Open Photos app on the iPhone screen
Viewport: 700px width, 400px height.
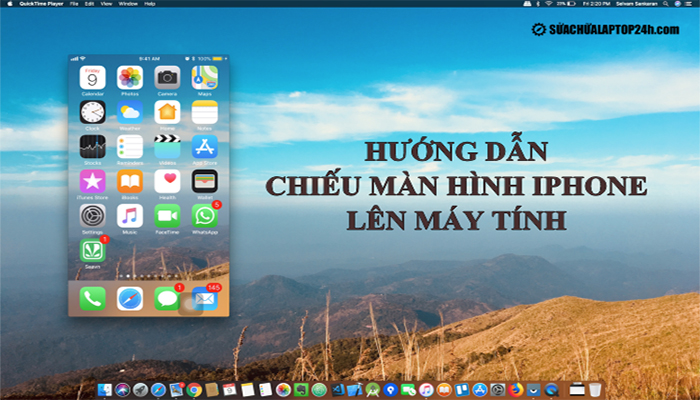(x=130, y=78)
